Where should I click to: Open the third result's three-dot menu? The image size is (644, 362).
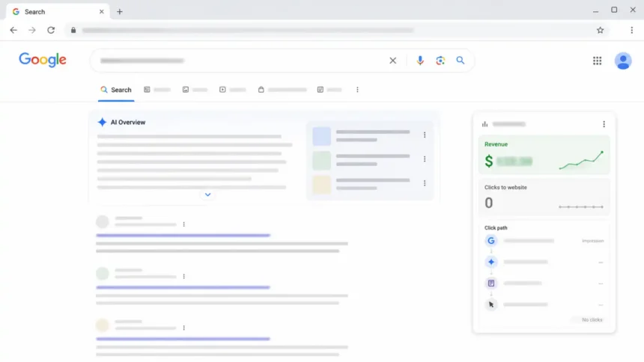(184, 328)
